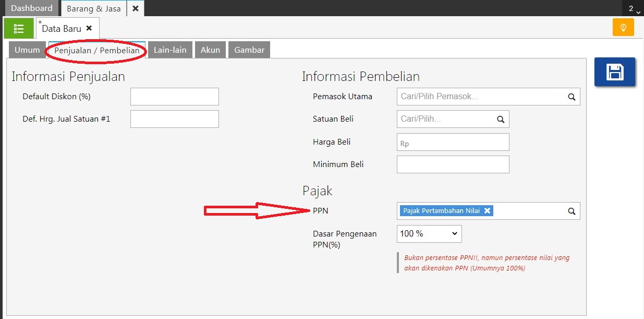Click the Dasar Pengenaan PPN(%) label
Viewport: 644px width, 319px height.
[x=345, y=239]
